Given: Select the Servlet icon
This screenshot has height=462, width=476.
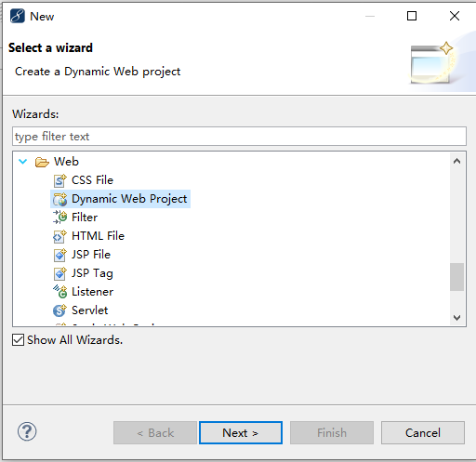Looking at the screenshot, I should click(x=59, y=310).
